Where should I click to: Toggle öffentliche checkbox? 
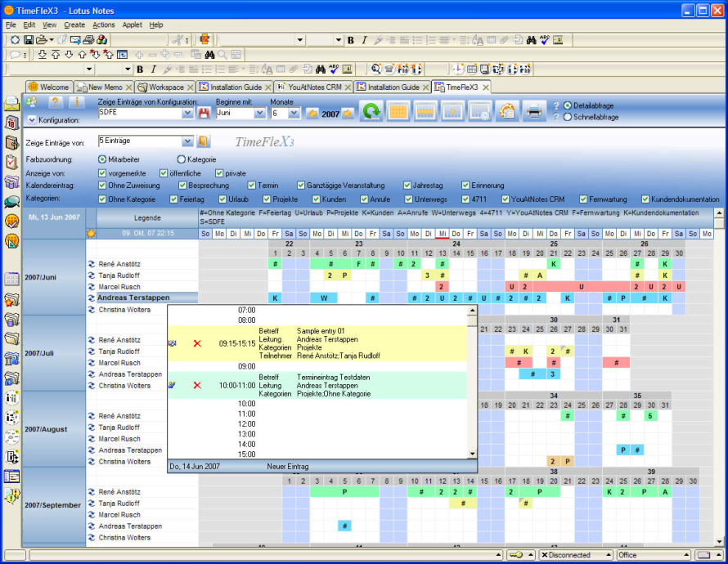click(x=164, y=173)
